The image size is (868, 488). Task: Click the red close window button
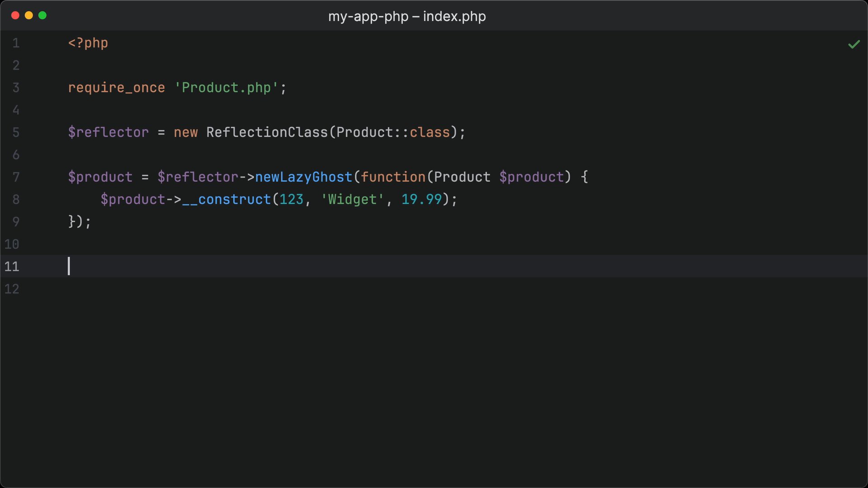click(x=15, y=15)
